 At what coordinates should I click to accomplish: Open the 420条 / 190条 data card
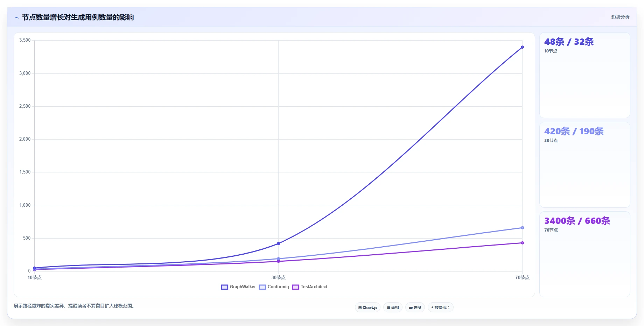tap(584, 165)
